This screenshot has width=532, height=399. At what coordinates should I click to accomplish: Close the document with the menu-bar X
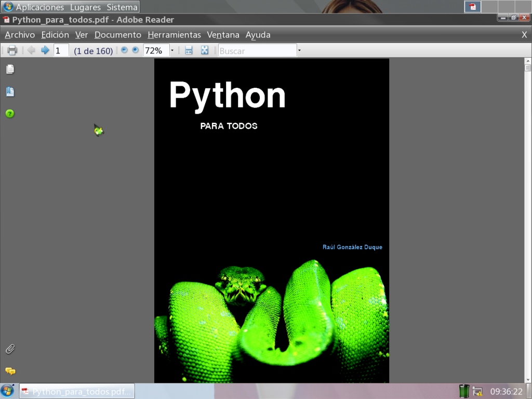click(524, 35)
